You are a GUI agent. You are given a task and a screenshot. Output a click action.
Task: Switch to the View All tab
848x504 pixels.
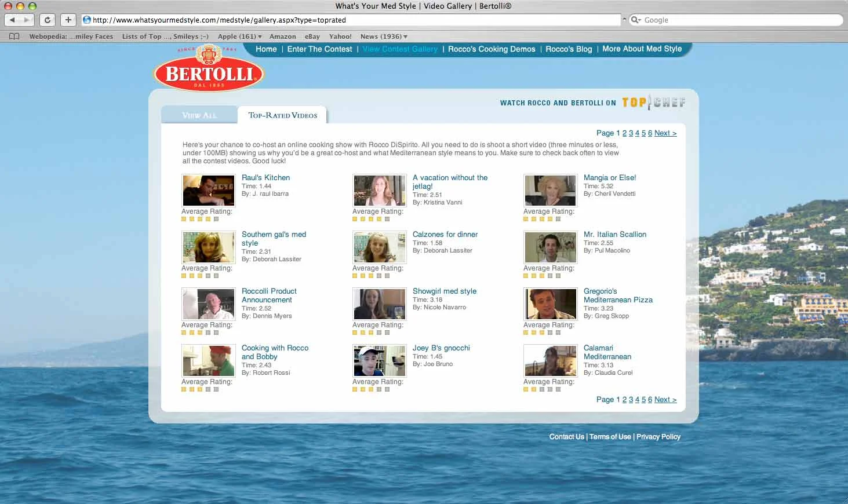click(x=199, y=115)
